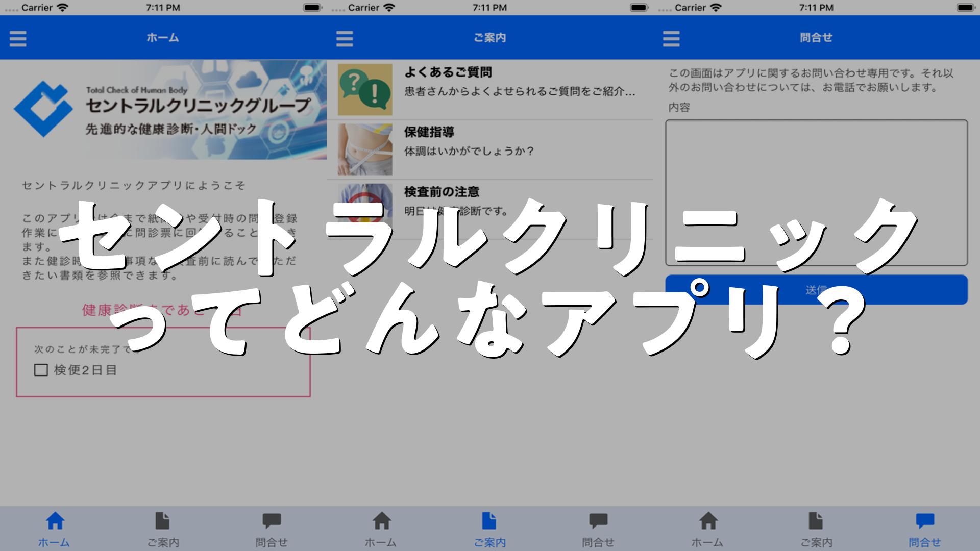980x551 pixels.
Task: Tap Wi-Fi status icon on middle screen
Action: pos(389,8)
